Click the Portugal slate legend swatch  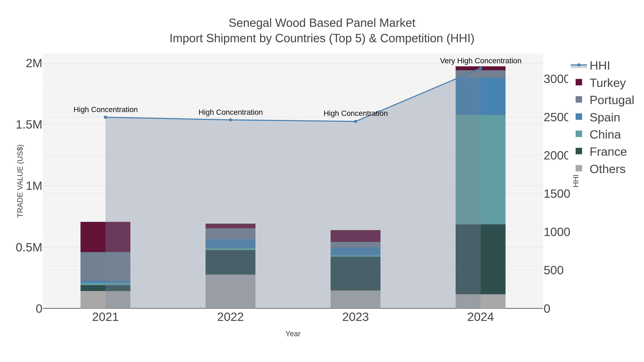(579, 99)
